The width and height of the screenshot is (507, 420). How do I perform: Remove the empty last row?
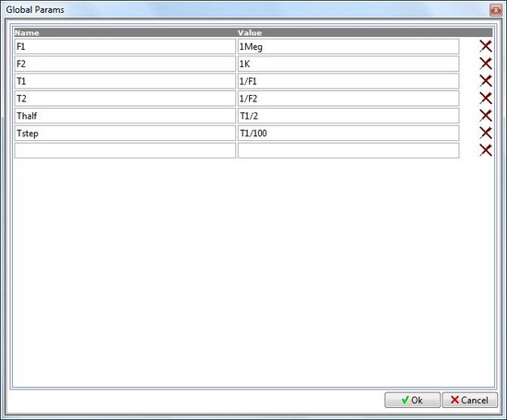[x=485, y=150]
